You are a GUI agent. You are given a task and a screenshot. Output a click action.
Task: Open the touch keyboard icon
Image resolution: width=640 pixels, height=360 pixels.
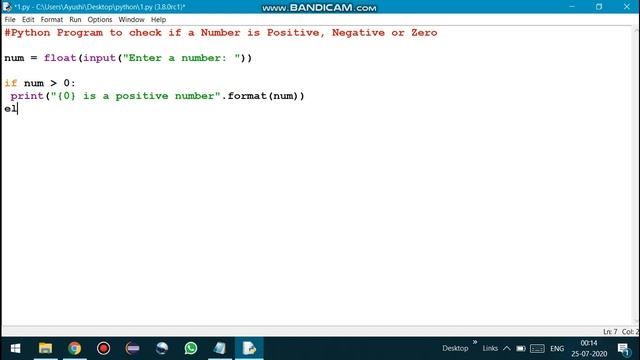pyautogui.click(x=537, y=349)
